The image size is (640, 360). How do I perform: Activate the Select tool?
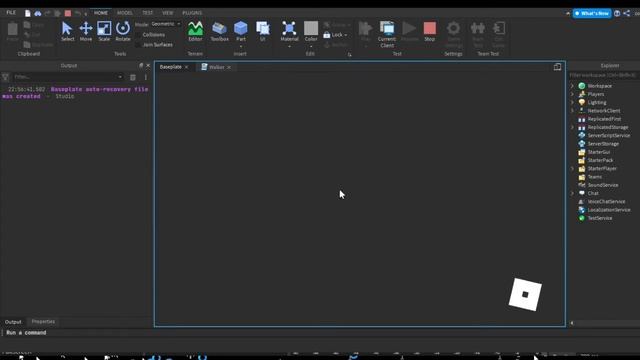[x=67, y=31]
